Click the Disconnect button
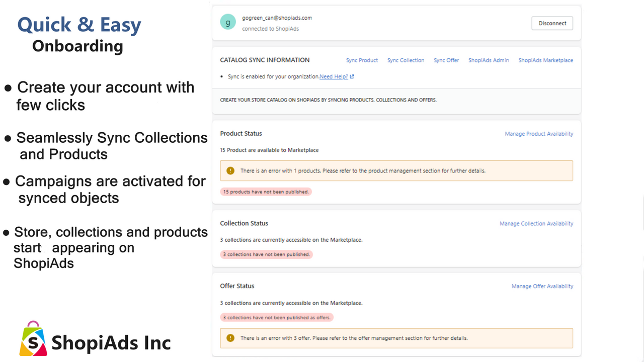Image resolution: width=644 pixels, height=362 pixels. click(x=552, y=23)
